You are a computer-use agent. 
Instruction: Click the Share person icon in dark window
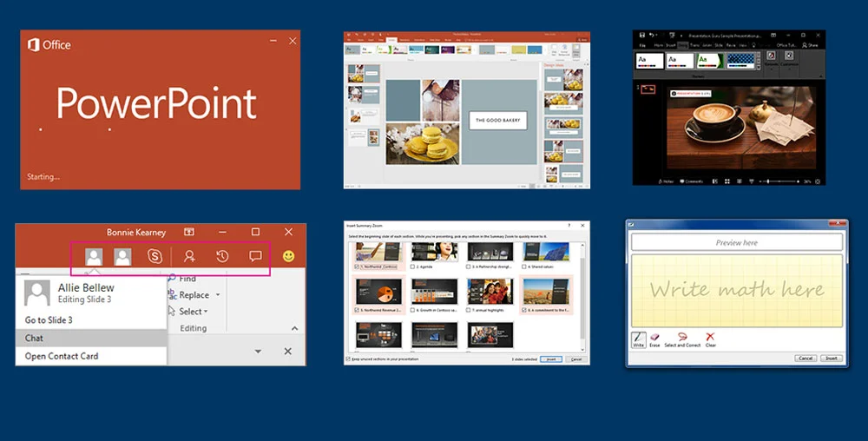click(806, 45)
